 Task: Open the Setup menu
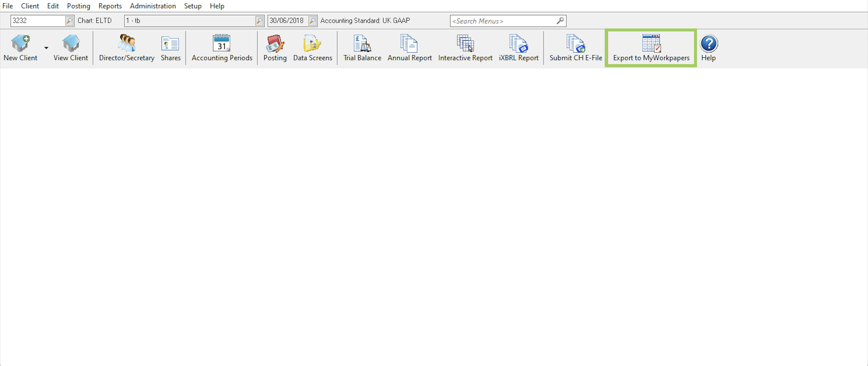(193, 6)
